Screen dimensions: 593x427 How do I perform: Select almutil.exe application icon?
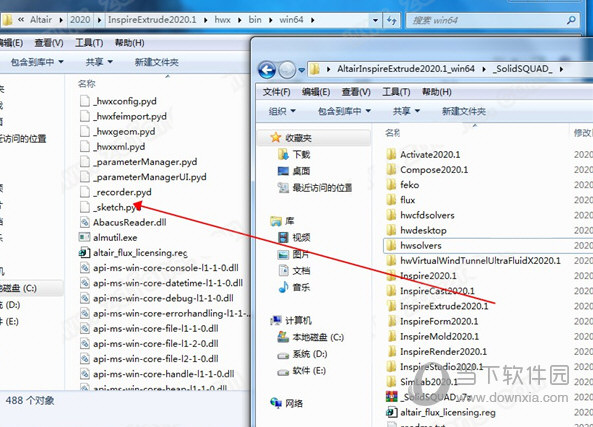tap(84, 238)
